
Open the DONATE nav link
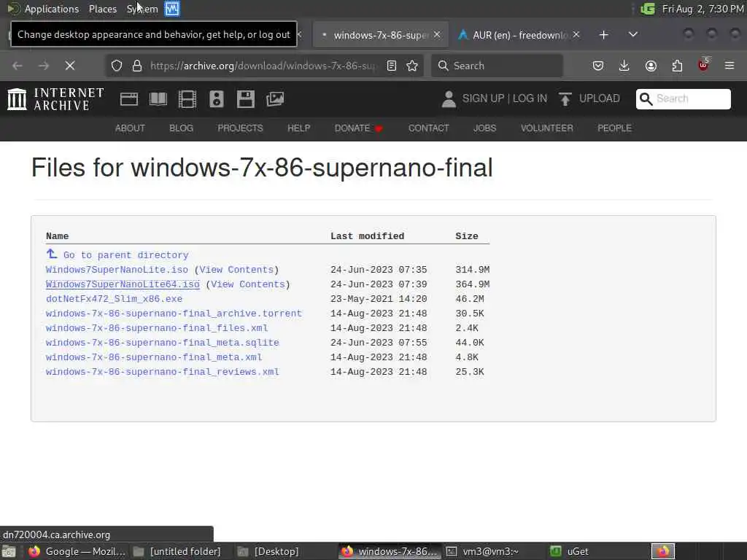[x=359, y=128]
